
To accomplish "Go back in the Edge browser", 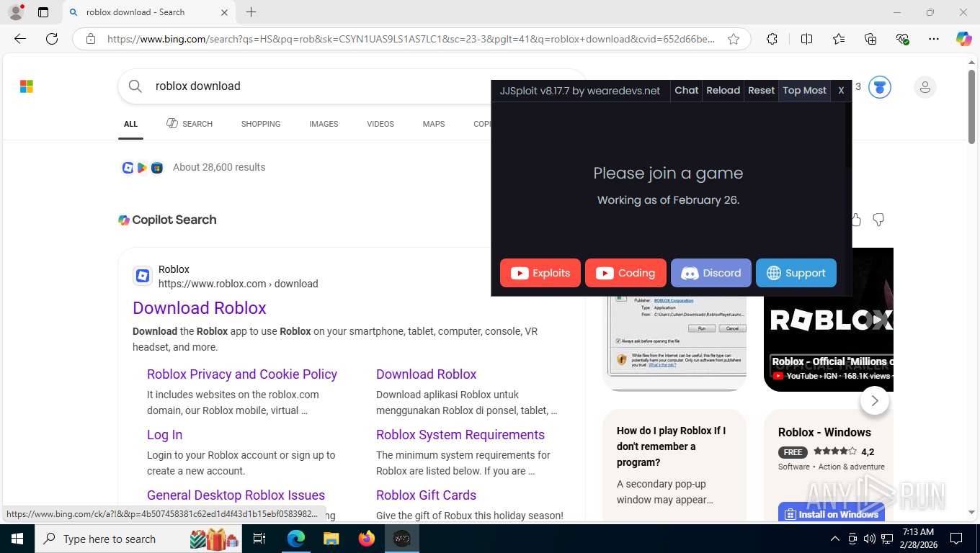I will click(20, 39).
